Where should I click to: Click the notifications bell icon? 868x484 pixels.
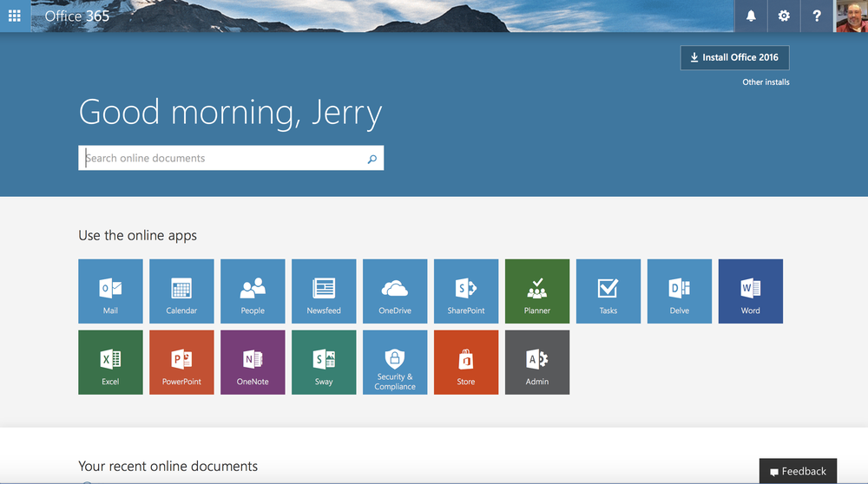click(x=751, y=16)
